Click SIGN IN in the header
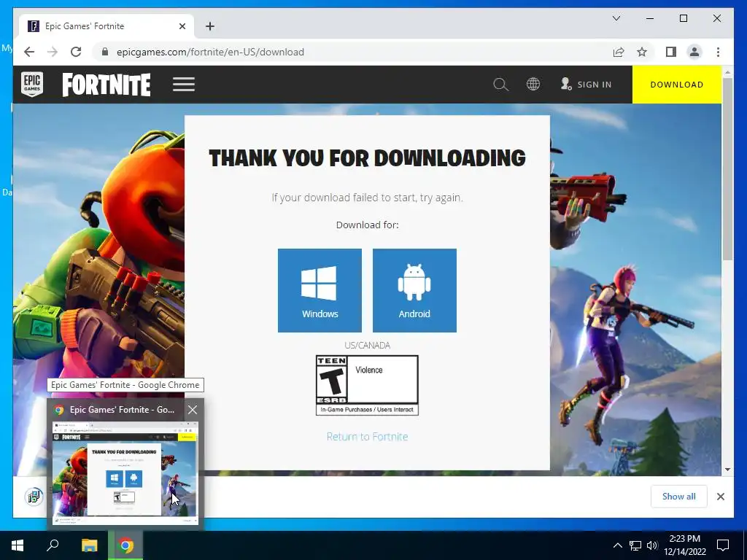Viewport: 747px width, 560px height. coord(586,85)
